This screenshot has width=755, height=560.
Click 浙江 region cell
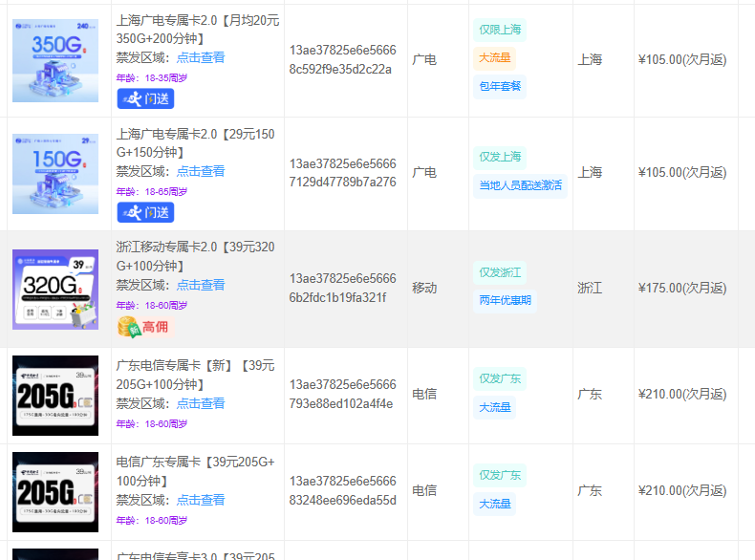coord(590,288)
